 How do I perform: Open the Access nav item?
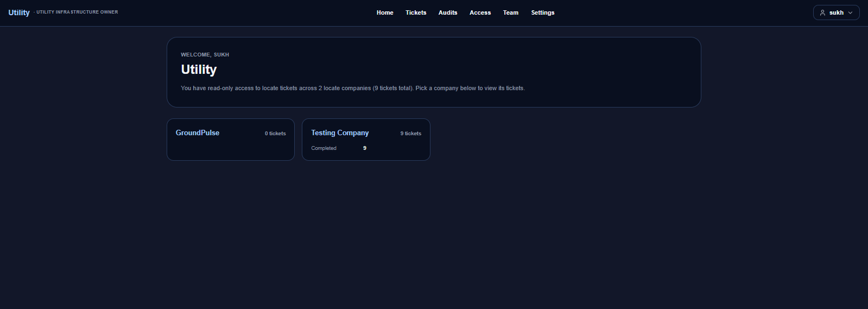pos(480,12)
